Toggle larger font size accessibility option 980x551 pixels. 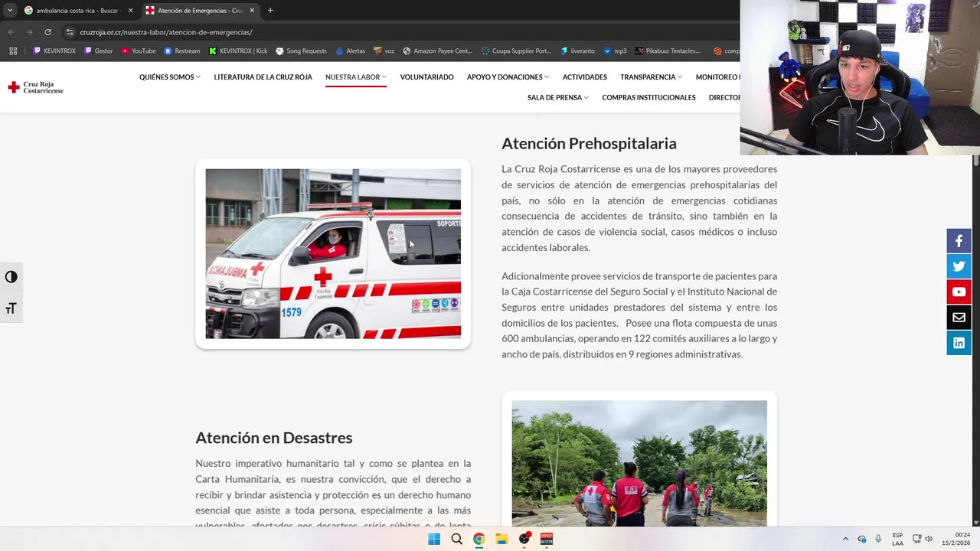tap(11, 308)
